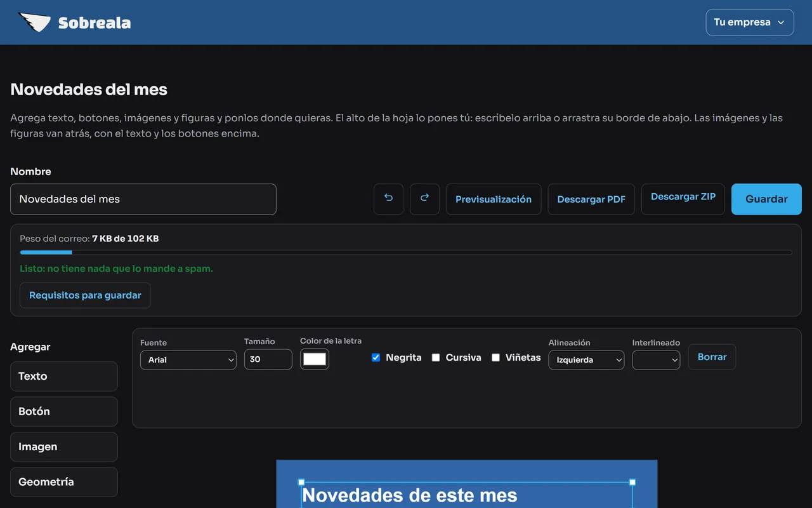Click the Sobreala brand name
Screen dimensions: 812x508
[x=95, y=23]
